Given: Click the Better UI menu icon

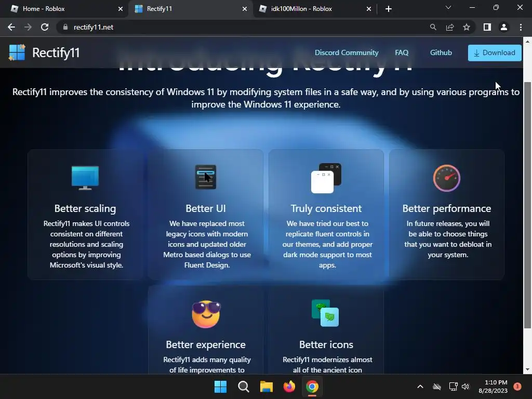Looking at the screenshot, I should [x=206, y=177].
